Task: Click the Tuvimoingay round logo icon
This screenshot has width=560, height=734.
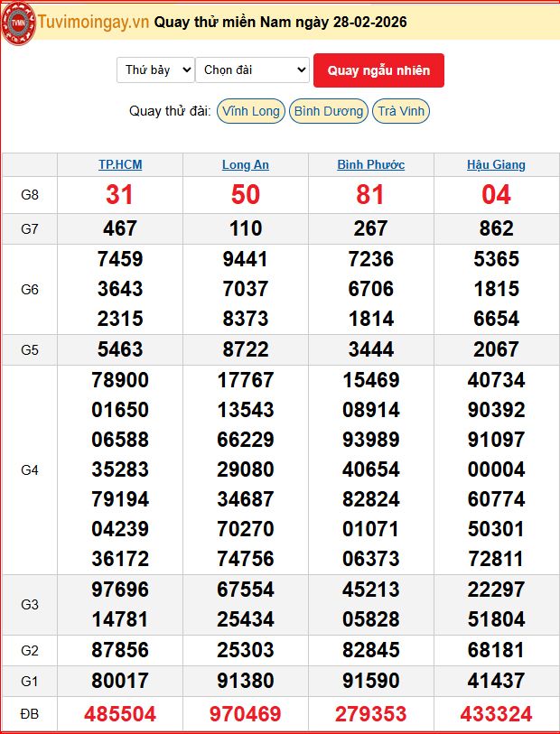Action: click(x=18, y=23)
